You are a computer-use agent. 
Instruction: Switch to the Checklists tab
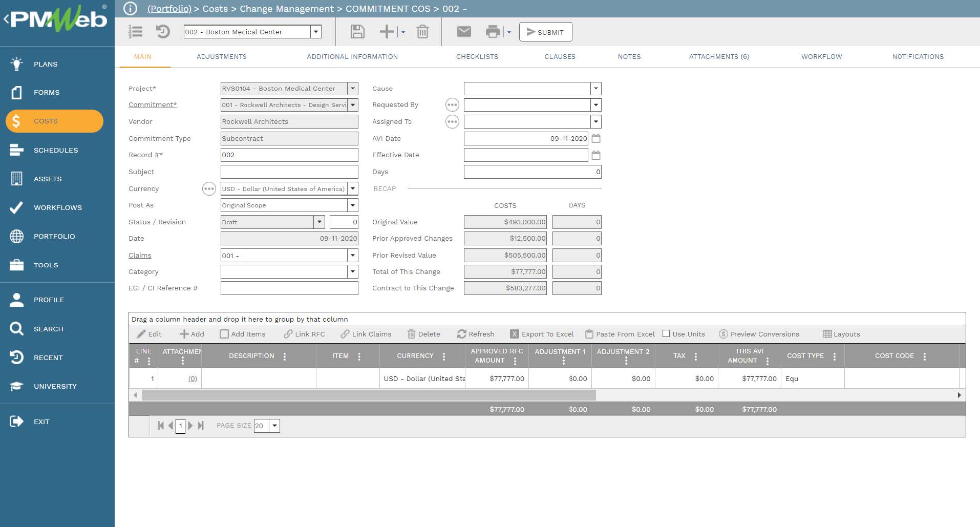click(x=477, y=57)
